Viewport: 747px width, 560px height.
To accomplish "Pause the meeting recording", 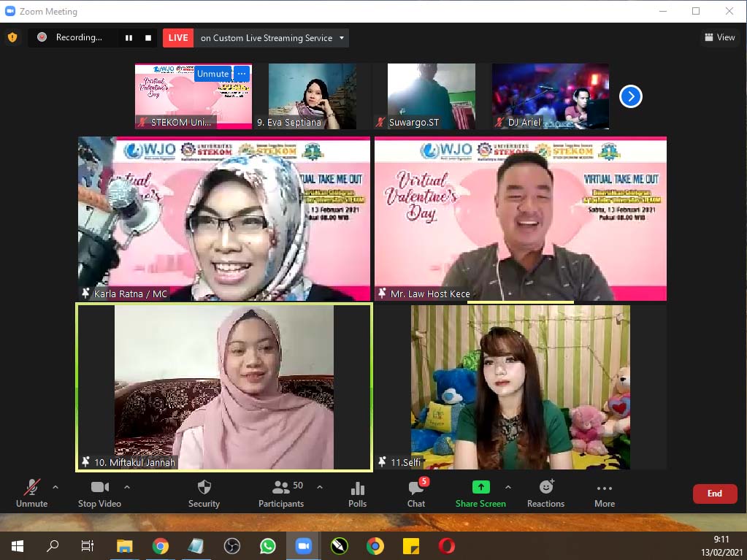I will point(129,38).
